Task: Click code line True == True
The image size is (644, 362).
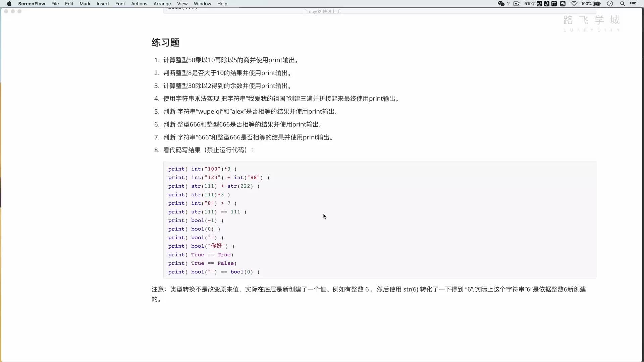Action: (201, 255)
